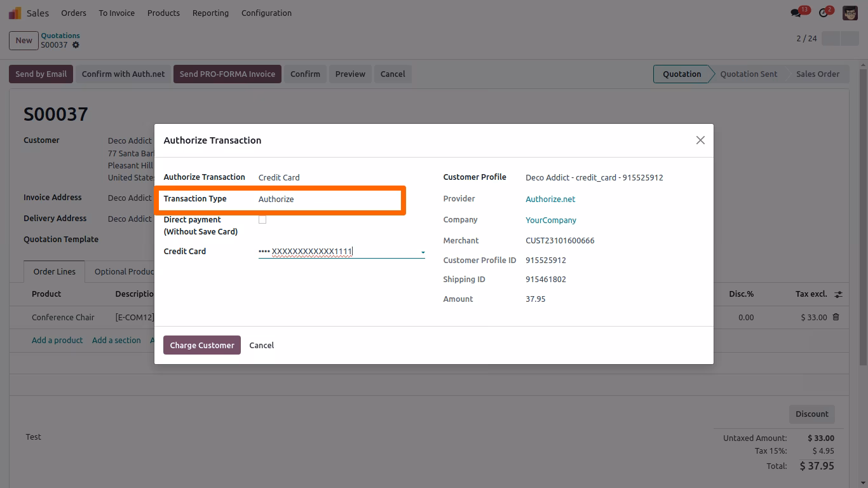Click the 0.00 discount cell
The width and height of the screenshot is (868, 488).
[746, 317]
